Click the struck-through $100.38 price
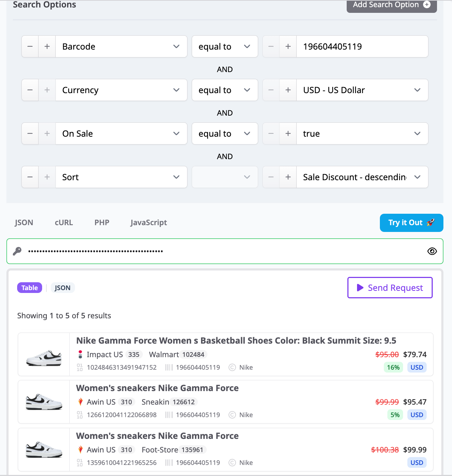 click(x=385, y=450)
